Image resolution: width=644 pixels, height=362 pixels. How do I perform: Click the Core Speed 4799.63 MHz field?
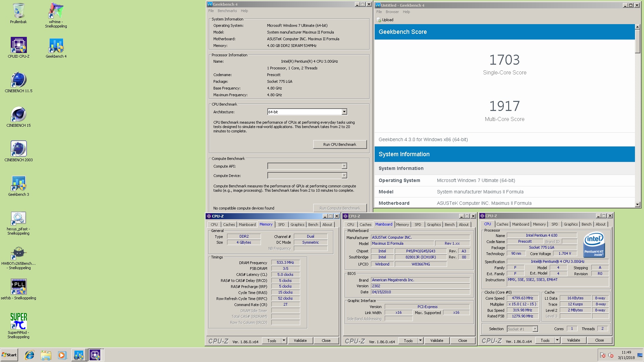click(x=523, y=298)
